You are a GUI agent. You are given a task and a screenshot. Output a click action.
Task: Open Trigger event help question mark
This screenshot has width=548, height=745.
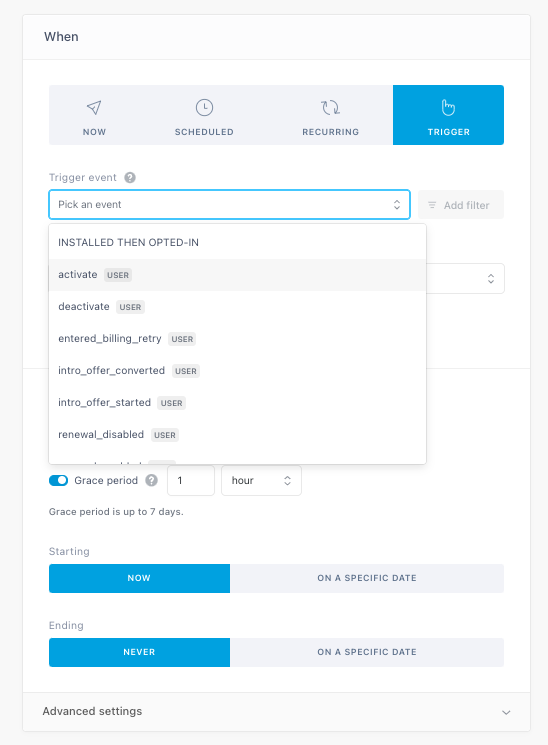(x=130, y=178)
